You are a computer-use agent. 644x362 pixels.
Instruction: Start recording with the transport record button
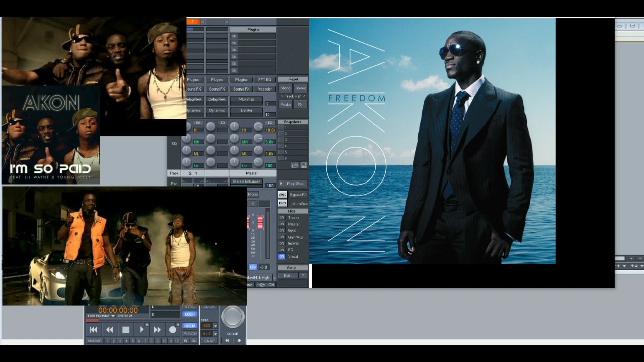[173, 330]
